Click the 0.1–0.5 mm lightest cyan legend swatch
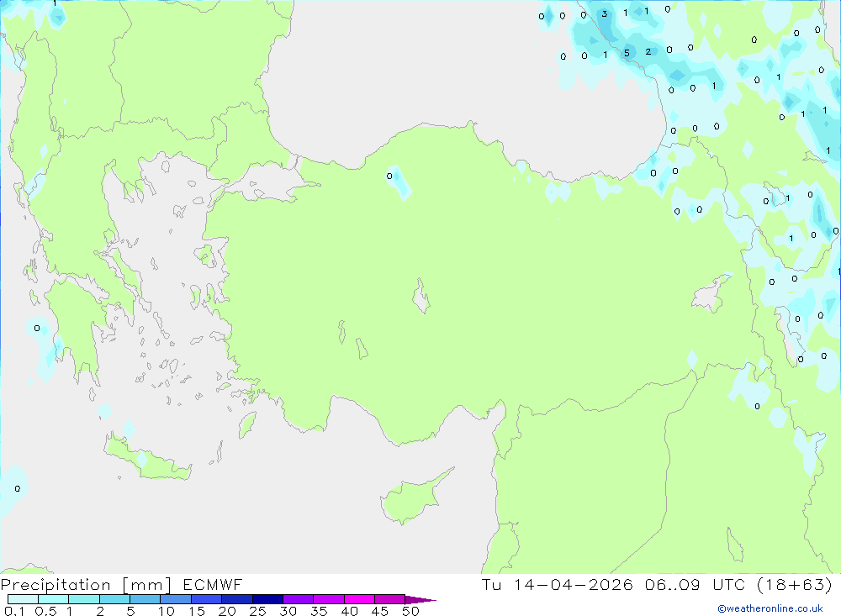Viewport: 841px width, 616px height. (x=23, y=599)
